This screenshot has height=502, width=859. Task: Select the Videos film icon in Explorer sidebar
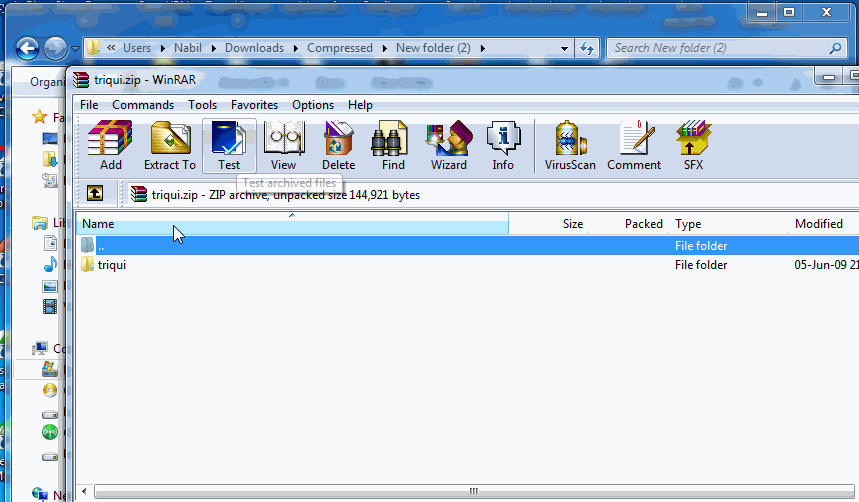tap(50, 306)
